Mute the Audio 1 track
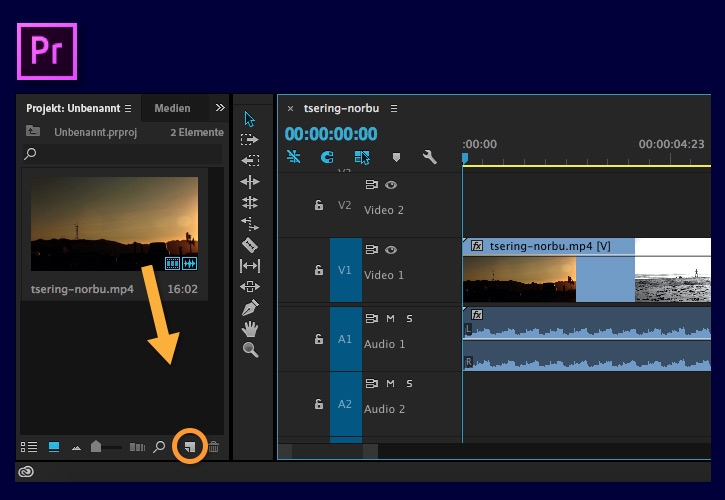 pyautogui.click(x=390, y=318)
